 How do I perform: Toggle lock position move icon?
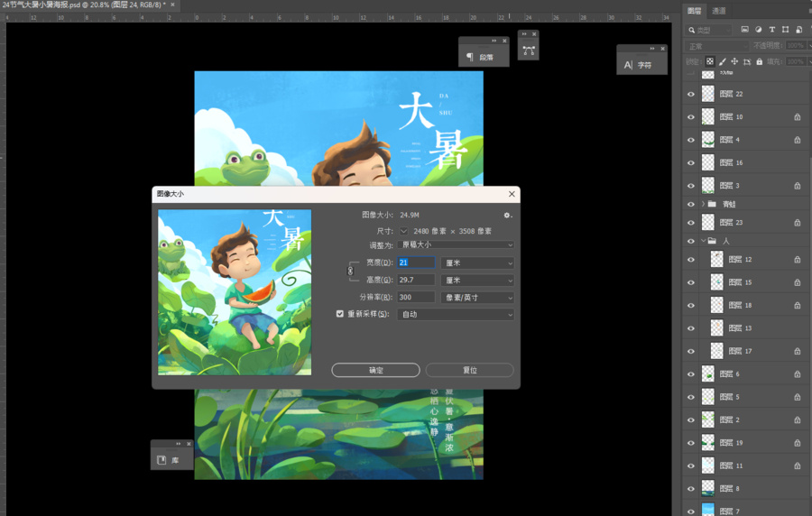[734, 61]
